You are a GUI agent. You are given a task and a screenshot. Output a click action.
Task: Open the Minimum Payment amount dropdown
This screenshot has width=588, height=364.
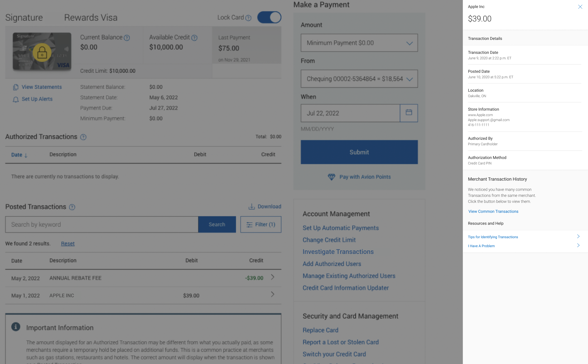click(x=359, y=43)
